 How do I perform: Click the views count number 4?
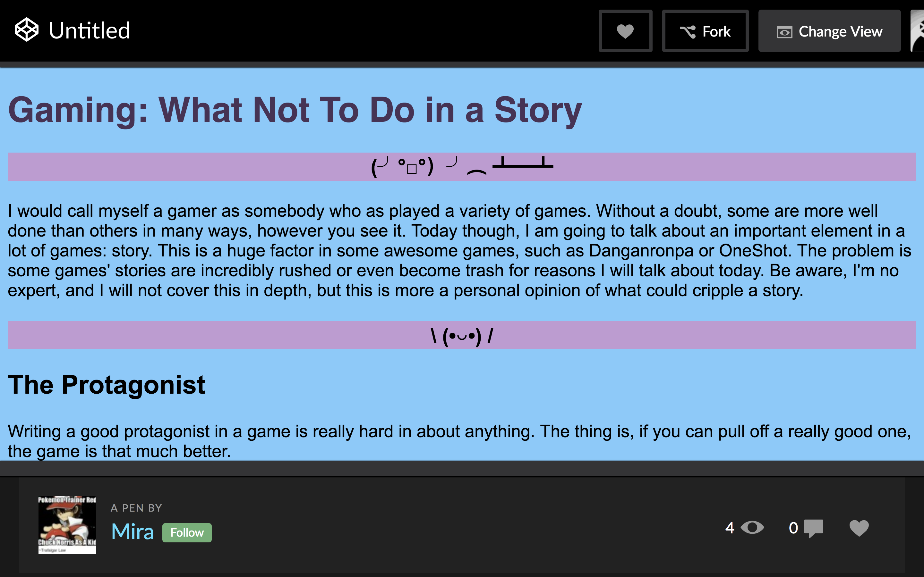tap(730, 528)
